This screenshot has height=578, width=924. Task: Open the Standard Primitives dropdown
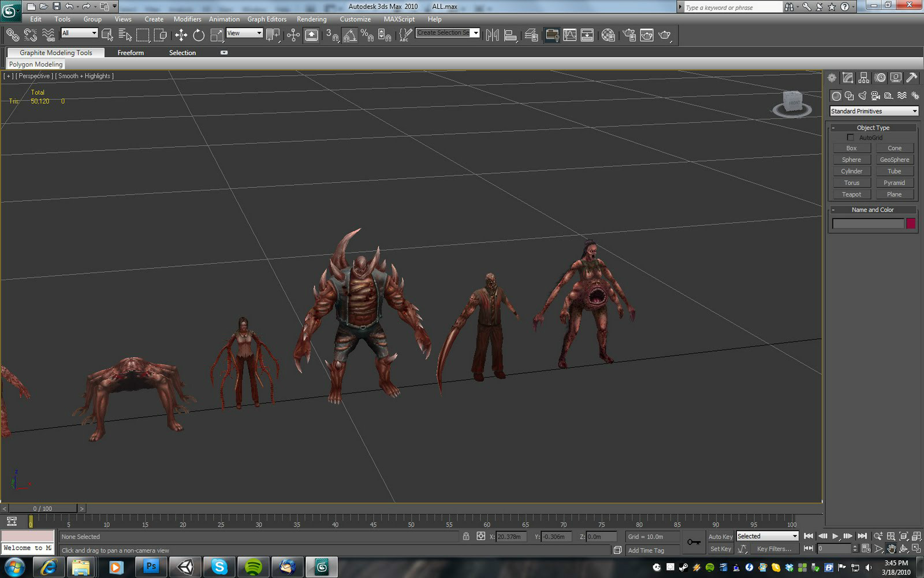(873, 111)
